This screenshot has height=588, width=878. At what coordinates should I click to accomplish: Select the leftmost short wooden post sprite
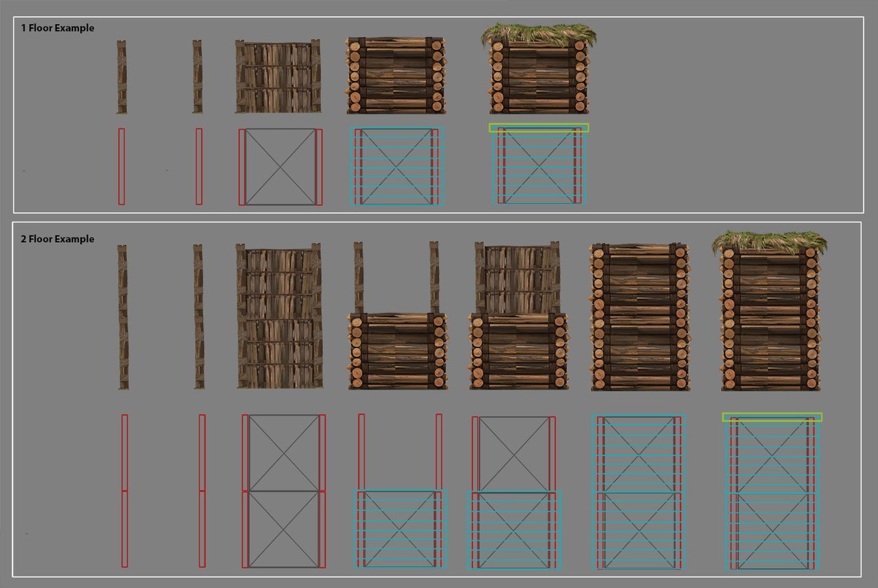coord(121,77)
